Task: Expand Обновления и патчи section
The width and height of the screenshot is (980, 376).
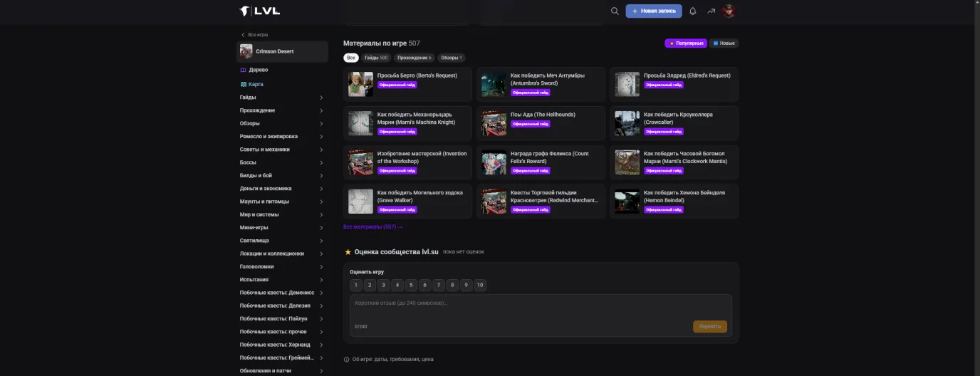Action: point(282,370)
